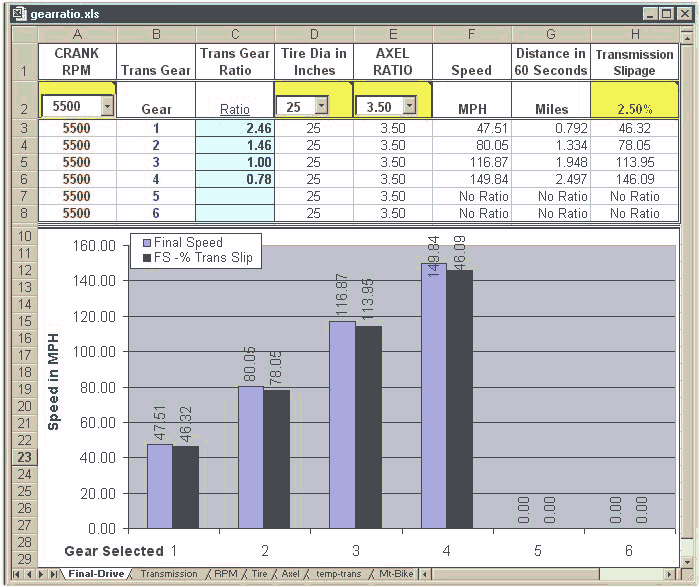700x587 pixels.
Task: Minimize the gearratio.xls workbook window
Action: [651, 14]
